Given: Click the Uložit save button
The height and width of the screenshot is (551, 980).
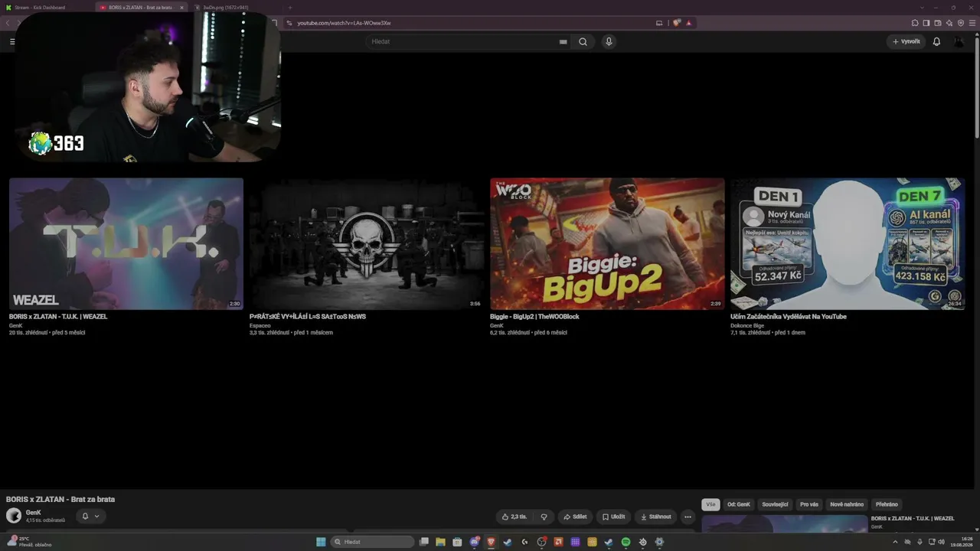Looking at the screenshot, I should [x=613, y=517].
